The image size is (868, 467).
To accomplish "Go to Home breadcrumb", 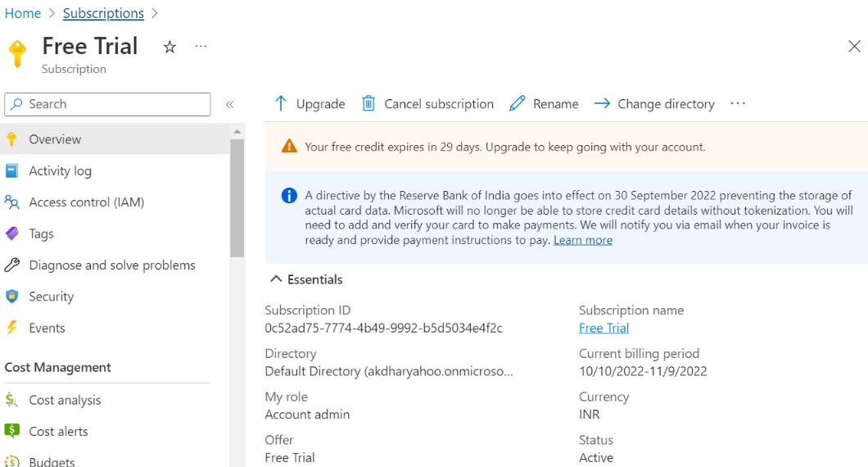I will click(x=23, y=13).
